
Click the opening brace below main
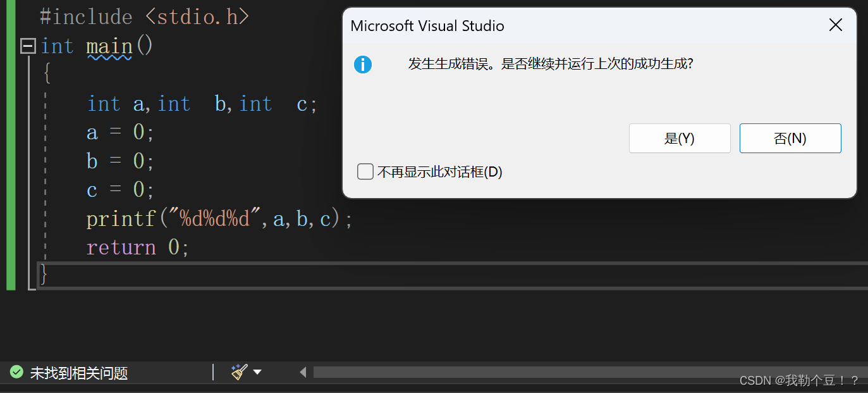46,75
